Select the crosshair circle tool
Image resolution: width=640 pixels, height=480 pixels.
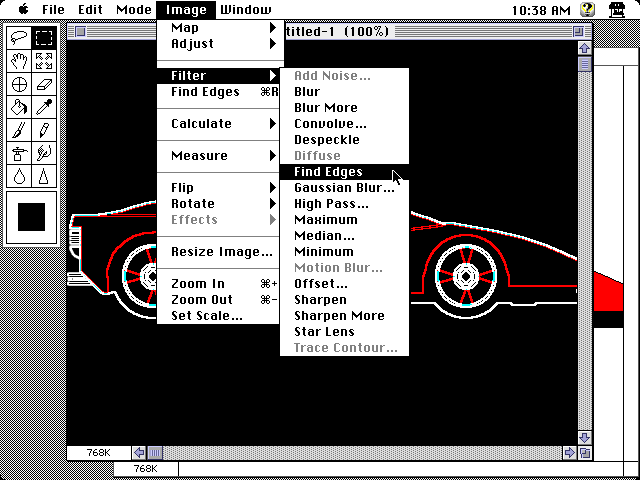pos(19,84)
